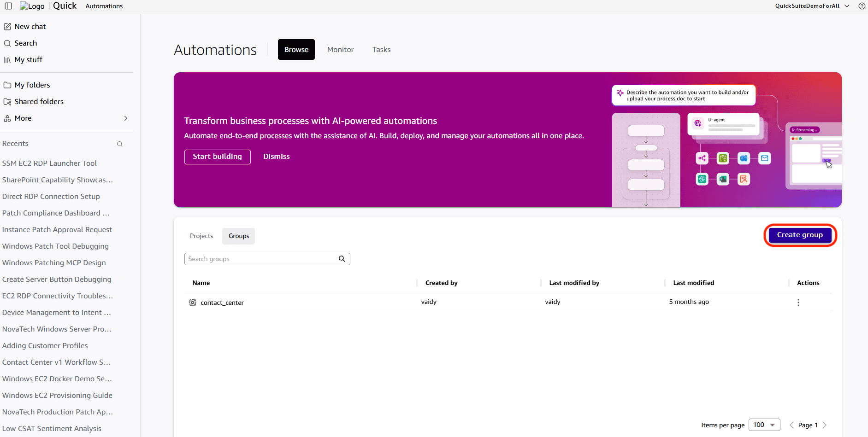The image size is (868, 437).
Task: Click the 5 months ago cell
Action: pyautogui.click(x=689, y=302)
